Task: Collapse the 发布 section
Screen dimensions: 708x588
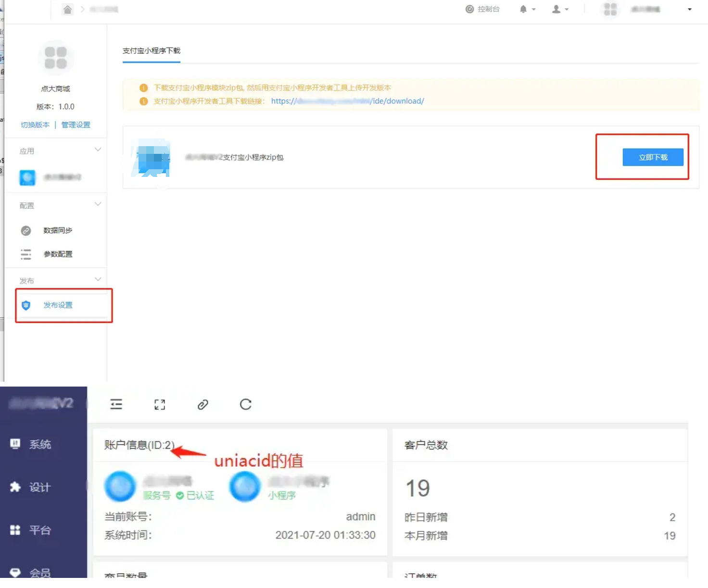Action: [98, 279]
